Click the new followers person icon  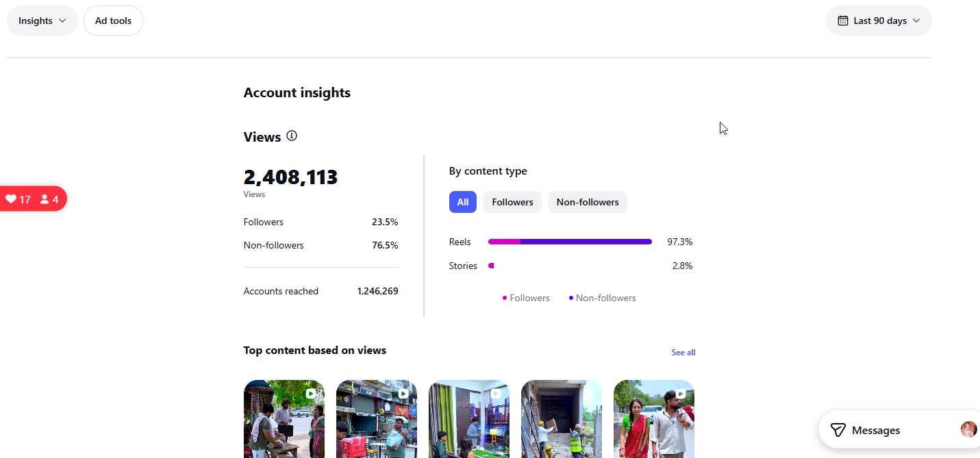pyautogui.click(x=45, y=199)
